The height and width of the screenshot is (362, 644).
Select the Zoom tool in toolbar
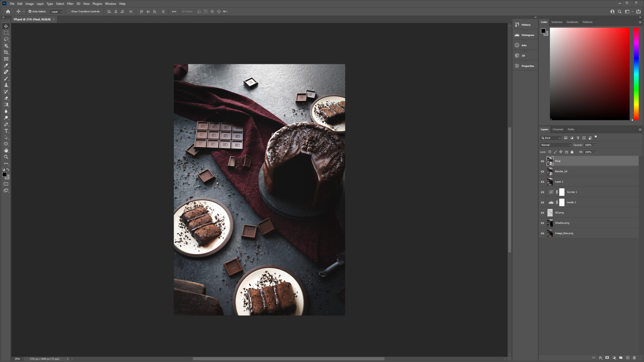(6, 157)
